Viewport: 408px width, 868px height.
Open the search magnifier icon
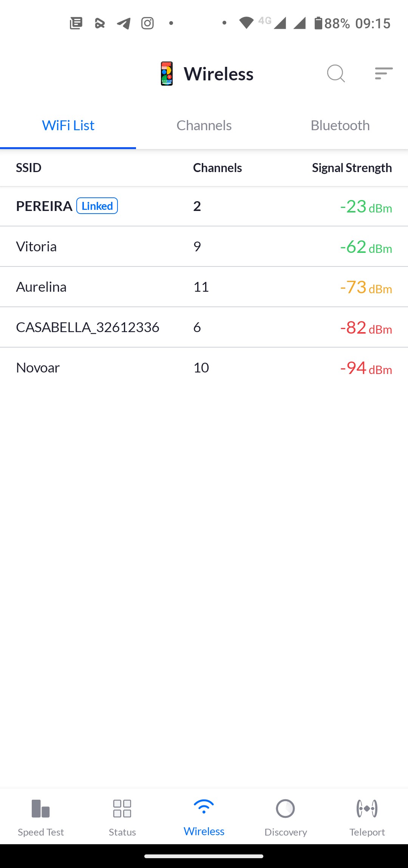point(336,73)
